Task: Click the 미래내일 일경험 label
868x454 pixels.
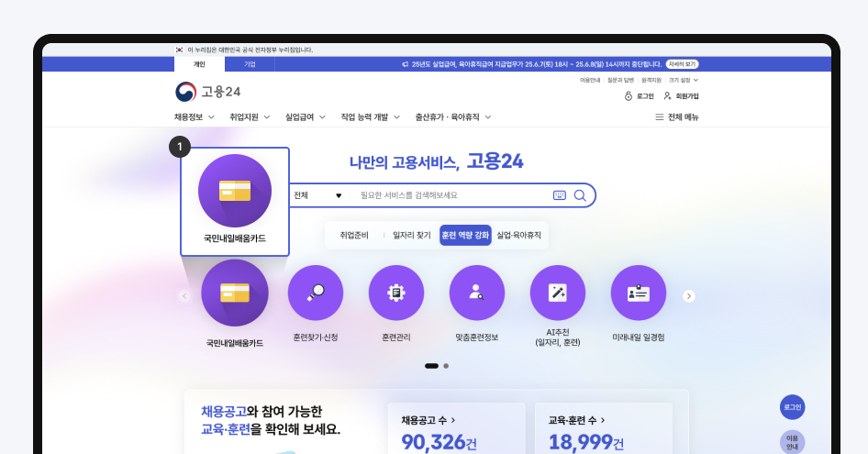Action: [639, 338]
